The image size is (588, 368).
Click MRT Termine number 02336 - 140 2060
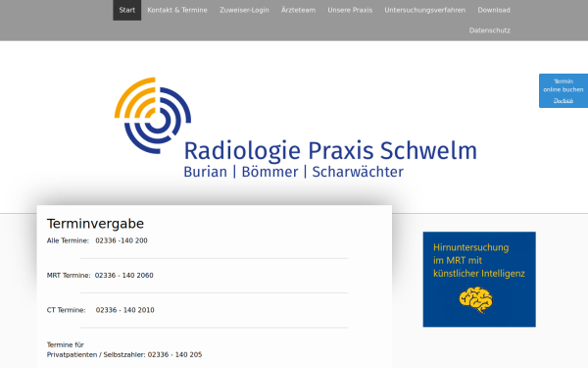(123, 275)
